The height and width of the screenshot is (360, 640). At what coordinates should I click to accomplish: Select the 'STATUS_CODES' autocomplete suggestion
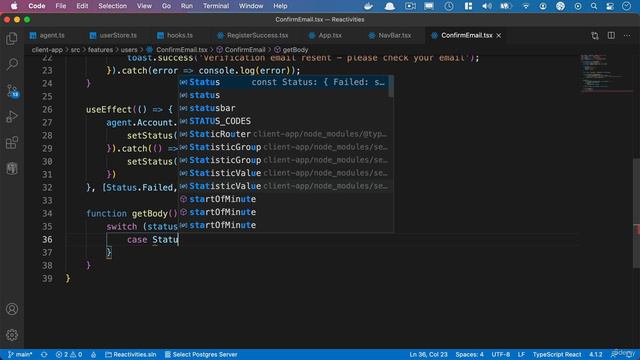point(283,121)
